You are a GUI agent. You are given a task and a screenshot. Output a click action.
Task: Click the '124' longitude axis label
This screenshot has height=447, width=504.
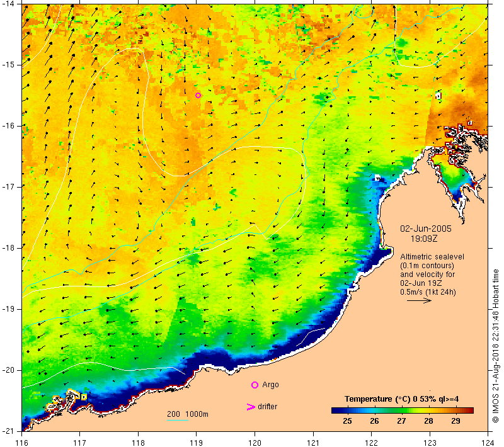488,443
